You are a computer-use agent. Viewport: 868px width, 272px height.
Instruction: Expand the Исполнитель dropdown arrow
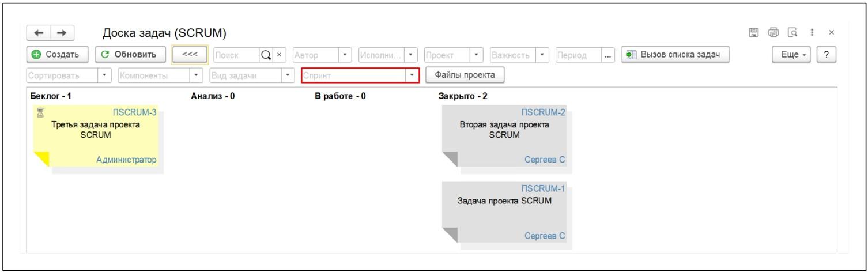[x=410, y=55]
